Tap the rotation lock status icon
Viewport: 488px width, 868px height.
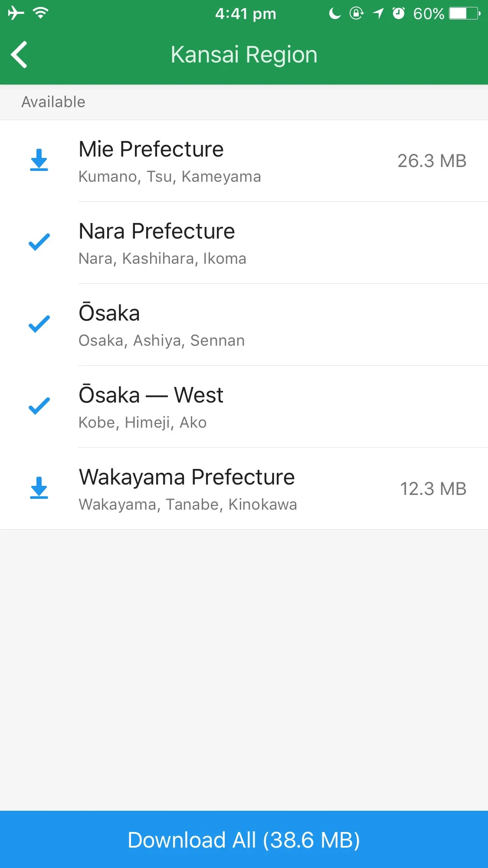(x=357, y=13)
